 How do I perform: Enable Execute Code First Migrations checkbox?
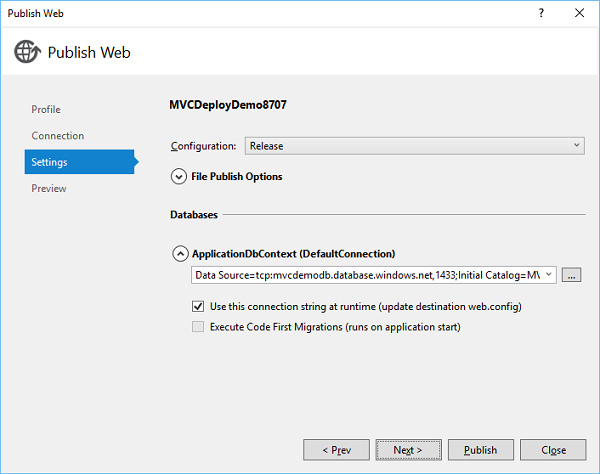click(x=198, y=327)
